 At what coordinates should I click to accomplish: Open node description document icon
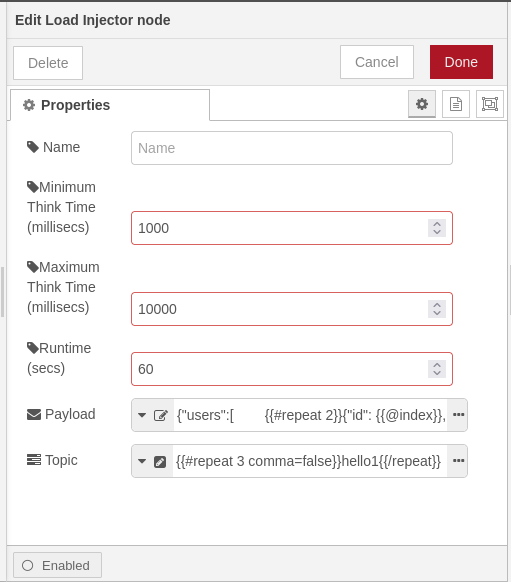(456, 104)
